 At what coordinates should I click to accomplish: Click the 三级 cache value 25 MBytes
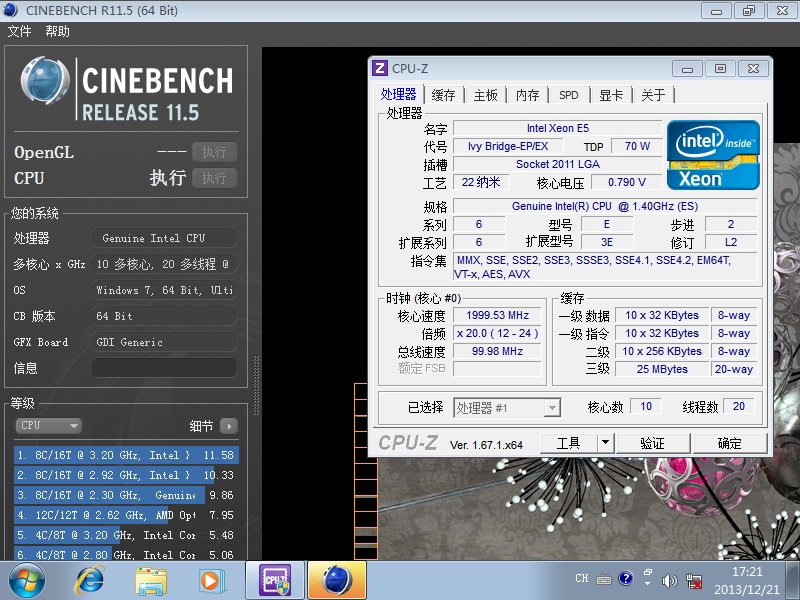tap(662, 369)
